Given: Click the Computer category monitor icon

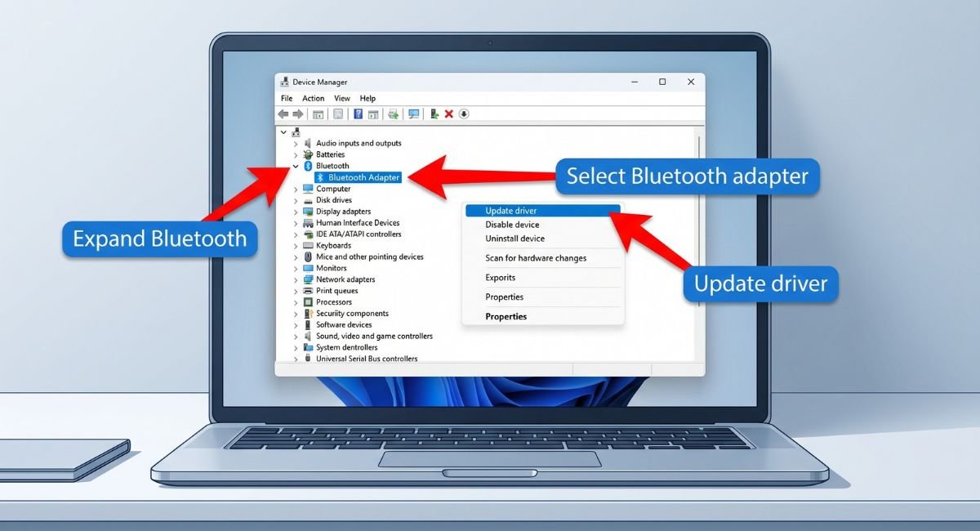Looking at the screenshot, I should [x=308, y=189].
